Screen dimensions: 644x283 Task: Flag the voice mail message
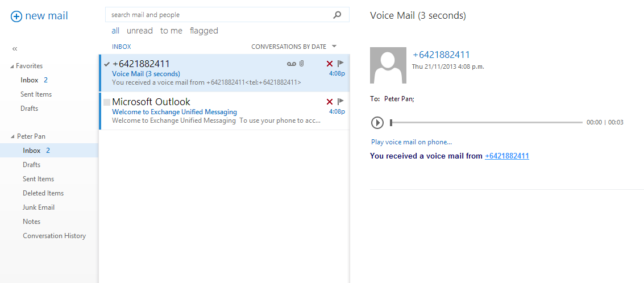(x=340, y=64)
